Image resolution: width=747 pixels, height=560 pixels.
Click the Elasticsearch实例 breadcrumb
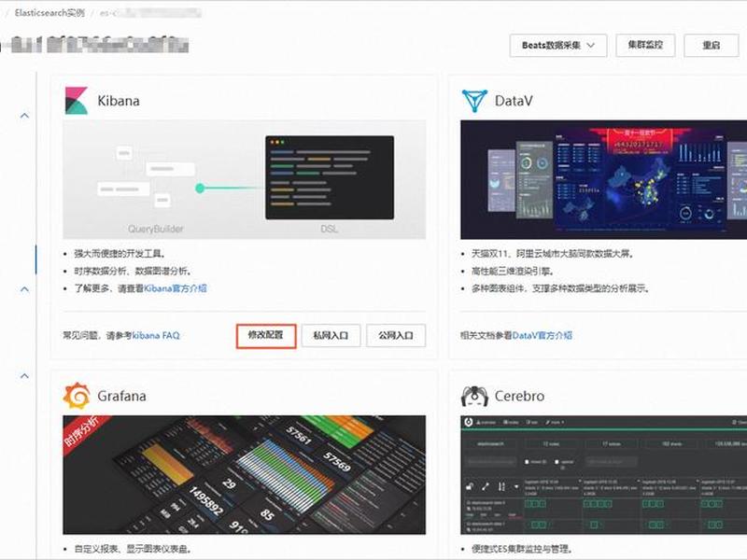pyautogui.click(x=49, y=13)
